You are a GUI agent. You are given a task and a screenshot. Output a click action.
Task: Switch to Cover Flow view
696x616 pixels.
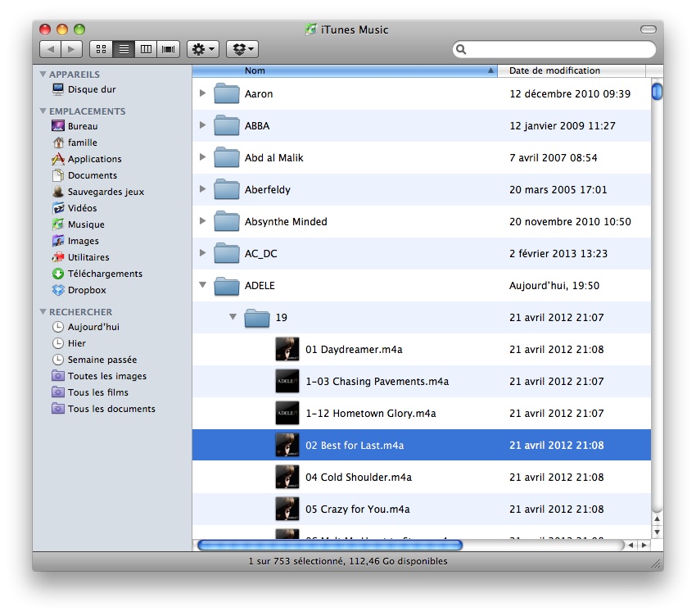pyautogui.click(x=169, y=49)
